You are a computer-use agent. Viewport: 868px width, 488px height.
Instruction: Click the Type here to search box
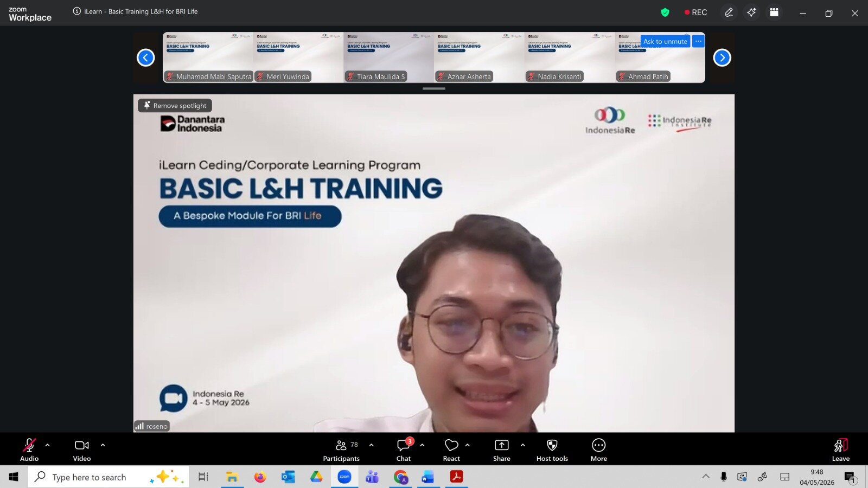(x=108, y=477)
